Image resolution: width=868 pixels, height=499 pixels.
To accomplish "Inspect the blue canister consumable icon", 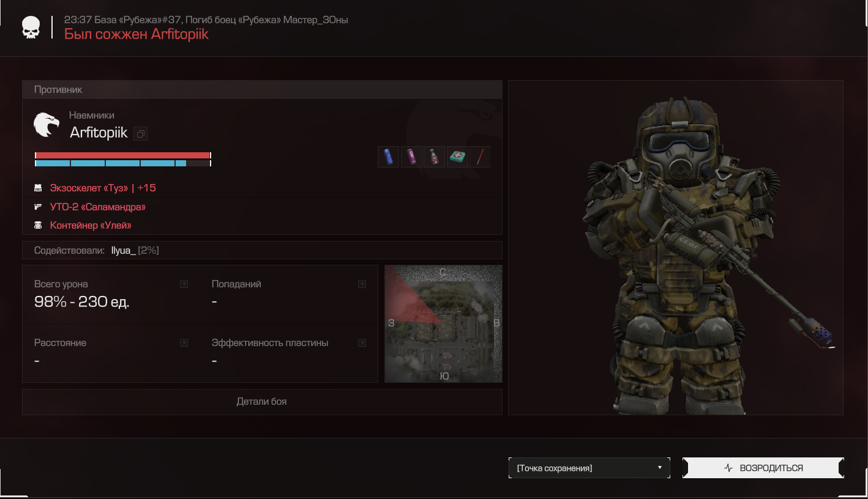I will click(388, 157).
